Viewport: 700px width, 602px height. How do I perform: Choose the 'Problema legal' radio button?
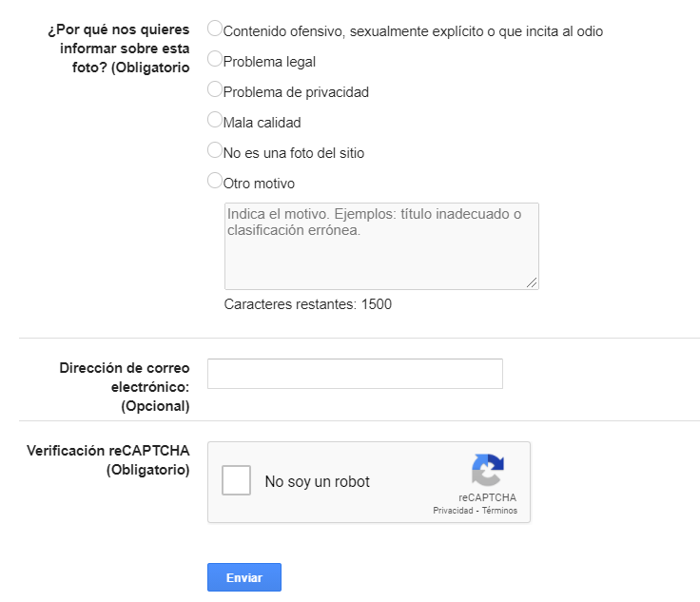pyautogui.click(x=214, y=60)
